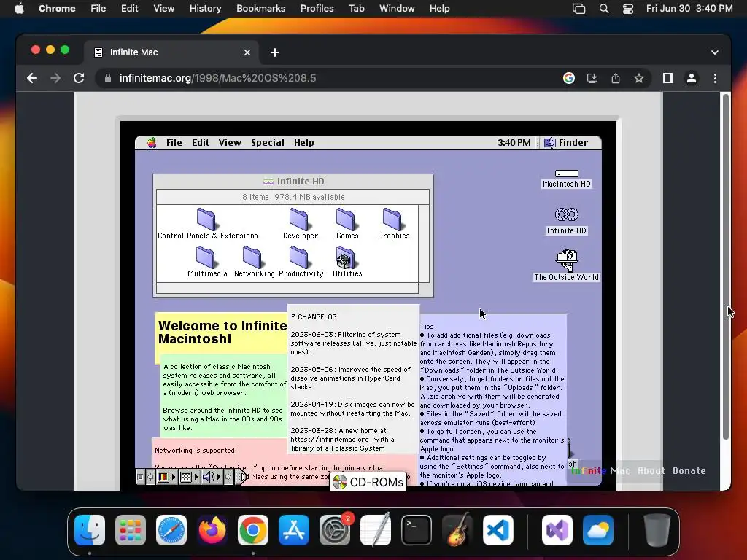747x560 pixels.
Task: Click the Donate link
Action: tap(689, 470)
